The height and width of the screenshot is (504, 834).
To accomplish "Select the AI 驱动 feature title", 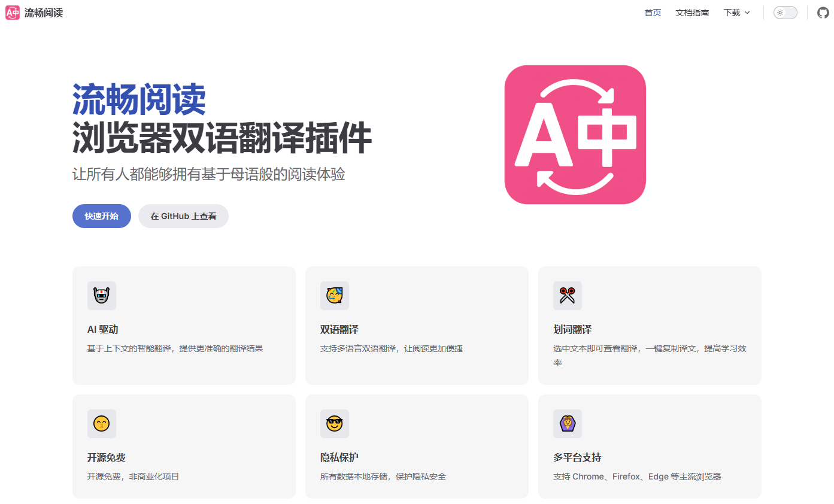I will coord(107,330).
